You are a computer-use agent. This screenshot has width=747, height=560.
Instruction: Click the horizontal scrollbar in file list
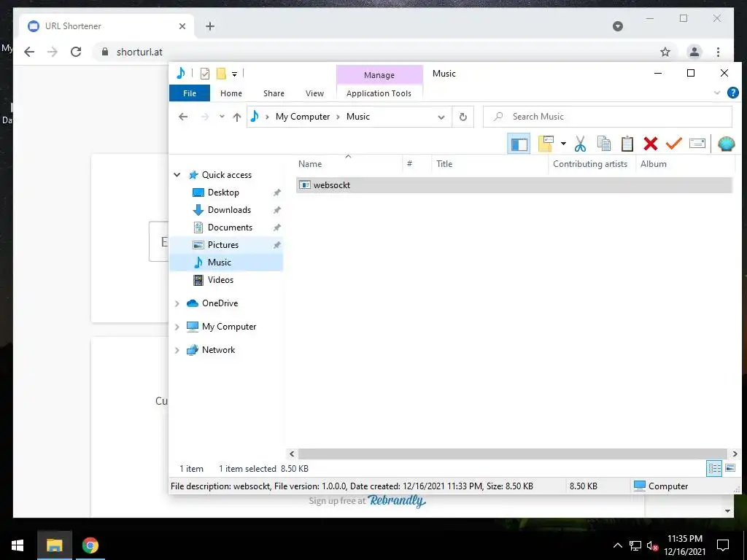(513, 454)
